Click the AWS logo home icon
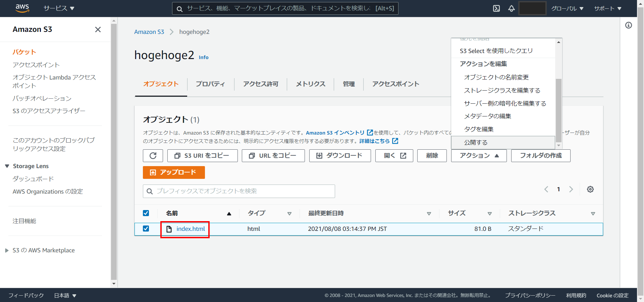 [22, 8]
